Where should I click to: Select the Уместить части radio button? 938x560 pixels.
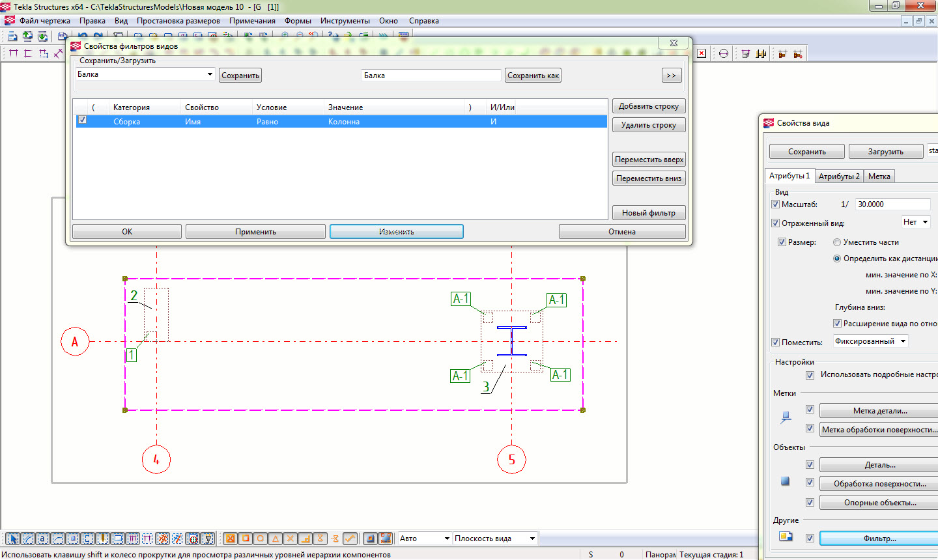[837, 242]
